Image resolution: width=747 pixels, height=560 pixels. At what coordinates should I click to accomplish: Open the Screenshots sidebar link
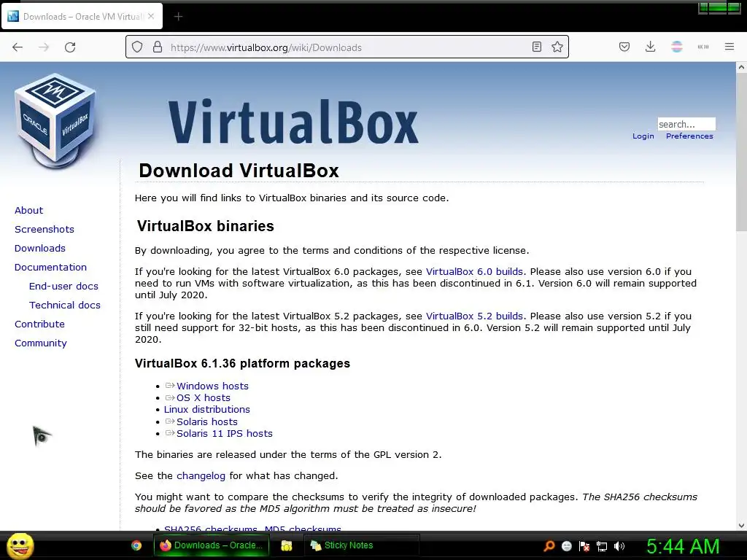pos(44,229)
